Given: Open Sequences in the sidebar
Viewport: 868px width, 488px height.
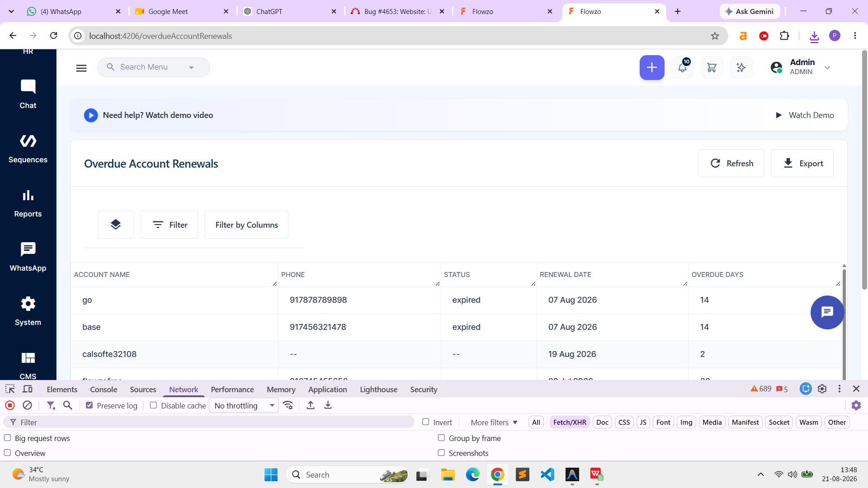Looking at the screenshot, I should pyautogui.click(x=28, y=149).
